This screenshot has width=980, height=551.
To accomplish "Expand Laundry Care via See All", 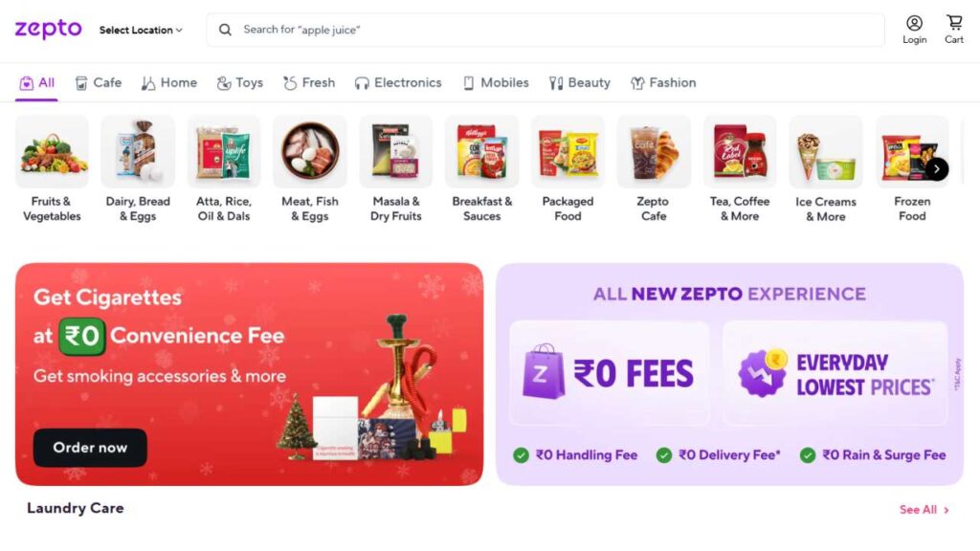I will 924,510.
